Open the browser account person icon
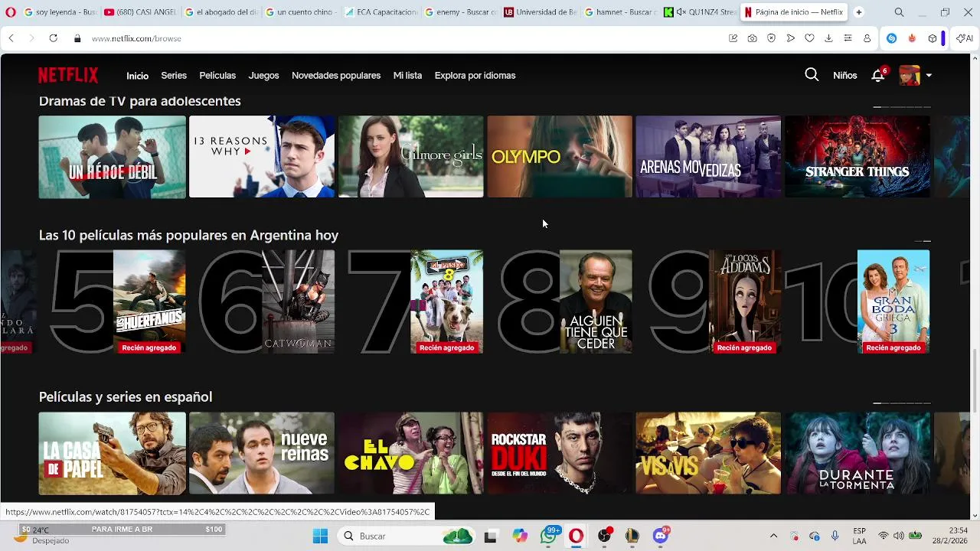 coord(867,38)
